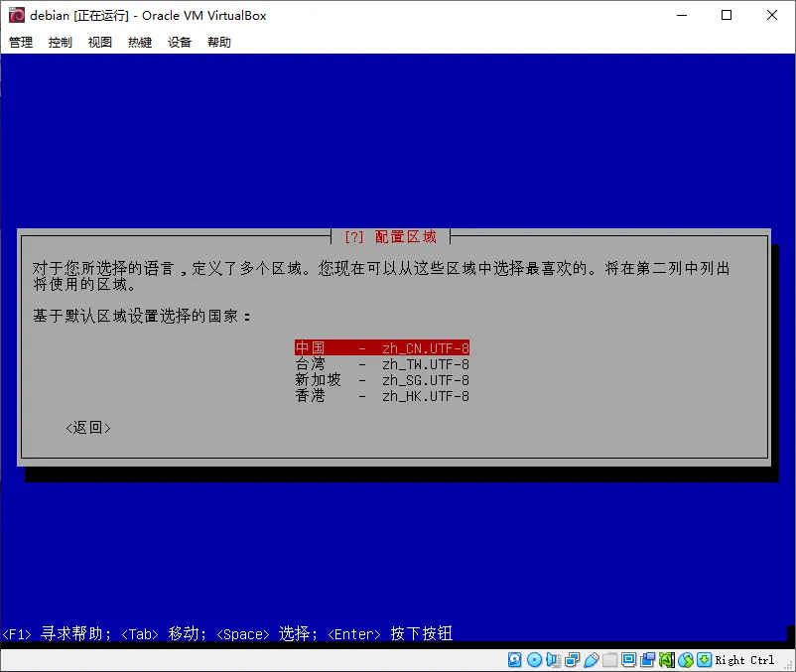Click the [?] 配置区域 dialog title
Screen dimensions: 796x672
[x=390, y=236]
